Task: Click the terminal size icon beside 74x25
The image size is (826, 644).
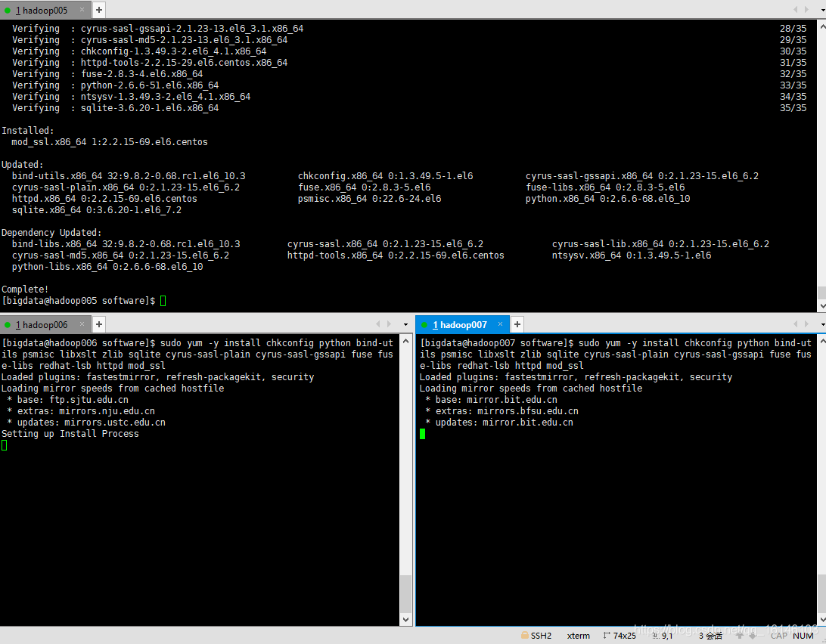Action: (607, 636)
